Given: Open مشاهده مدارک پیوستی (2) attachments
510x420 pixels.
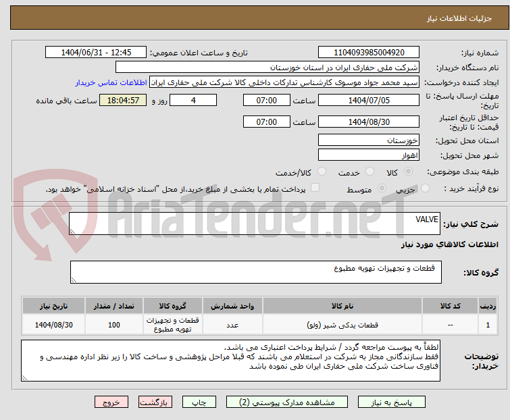Looking at the screenshot, I should click(287, 402).
